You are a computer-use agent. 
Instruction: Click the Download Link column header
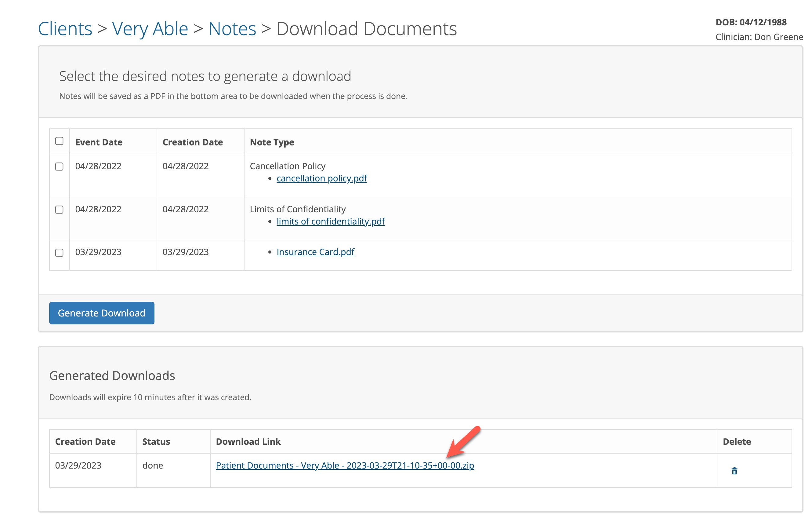point(248,441)
